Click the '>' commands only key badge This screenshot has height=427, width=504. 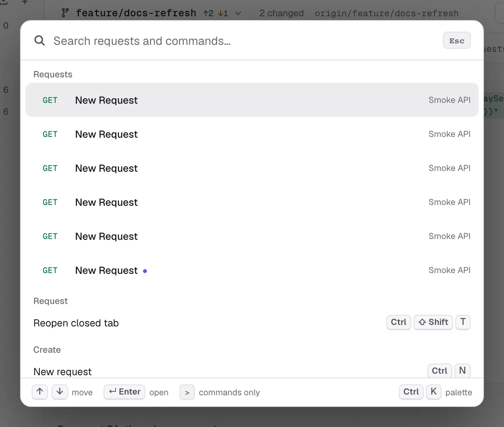coord(187,392)
